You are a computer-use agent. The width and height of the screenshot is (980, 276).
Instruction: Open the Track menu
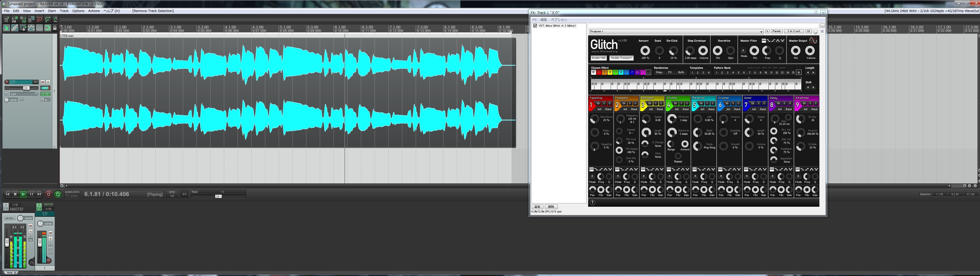[64, 11]
